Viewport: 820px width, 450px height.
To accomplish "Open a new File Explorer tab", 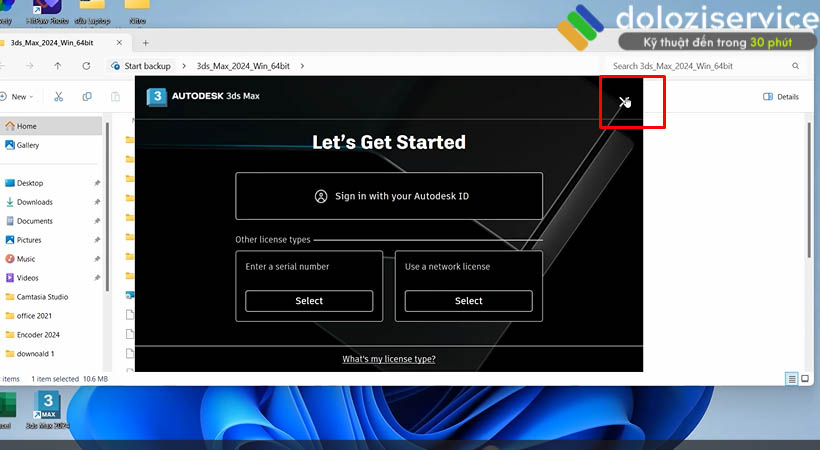I will point(146,43).
